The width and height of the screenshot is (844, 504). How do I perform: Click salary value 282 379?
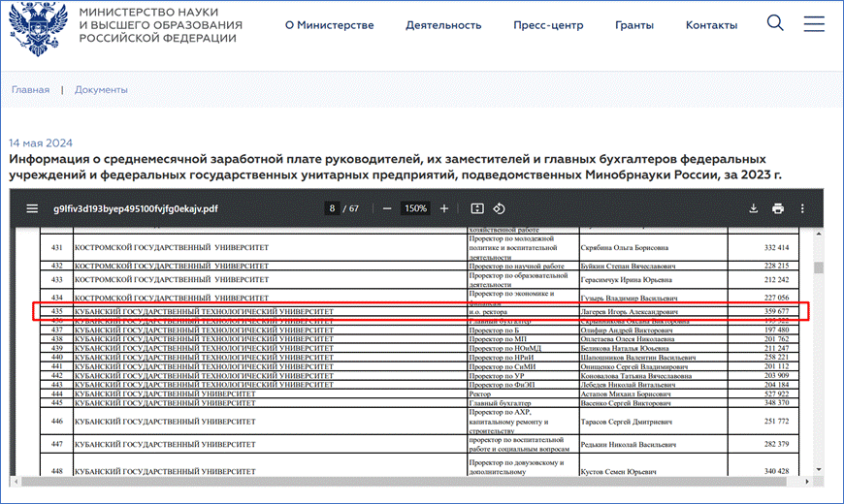[776, 444]
